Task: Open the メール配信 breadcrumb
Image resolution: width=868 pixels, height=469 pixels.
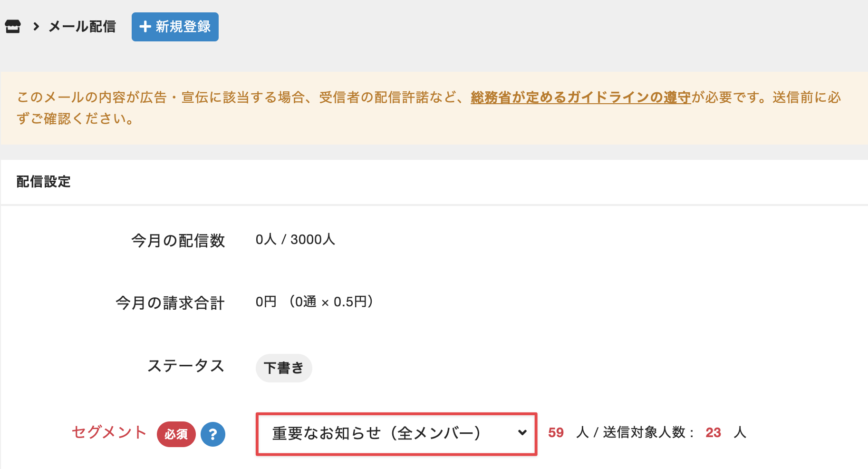Action: click(82, 27)
